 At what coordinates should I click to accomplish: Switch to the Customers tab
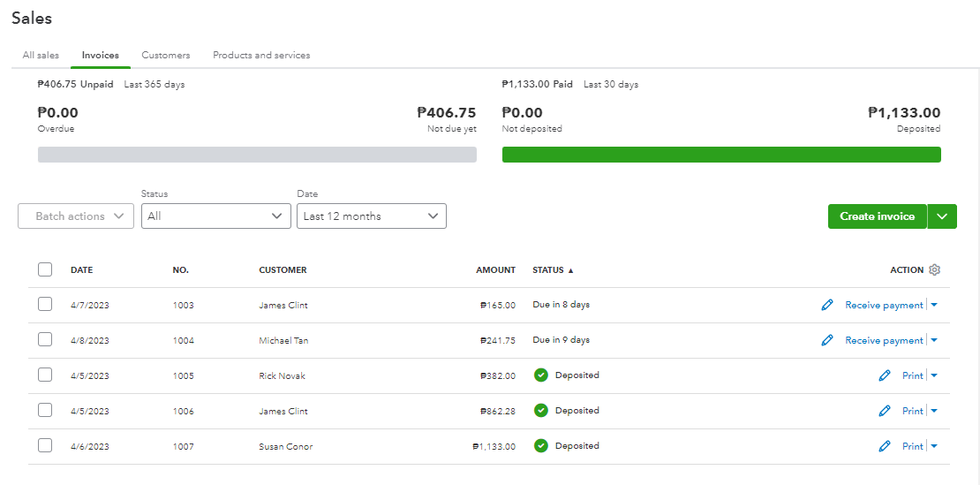[166, 55]
